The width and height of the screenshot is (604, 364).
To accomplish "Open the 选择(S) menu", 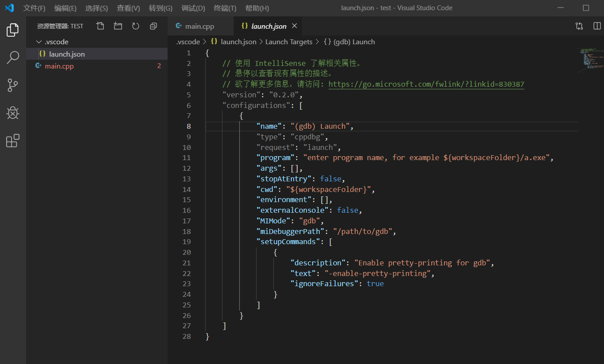I will [x=96, y=8].
